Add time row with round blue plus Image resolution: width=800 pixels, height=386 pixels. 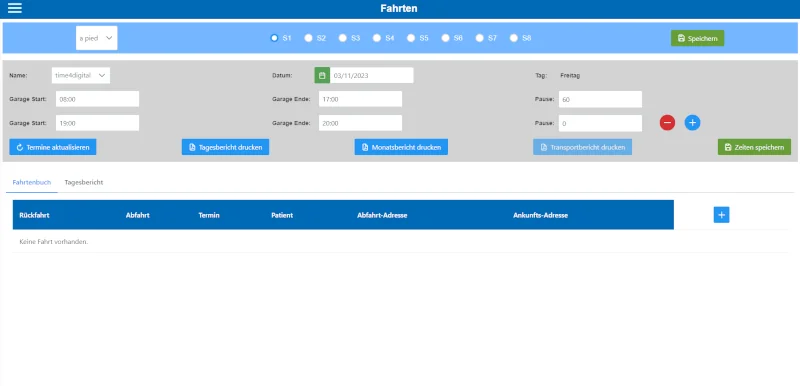click(692, 122)
